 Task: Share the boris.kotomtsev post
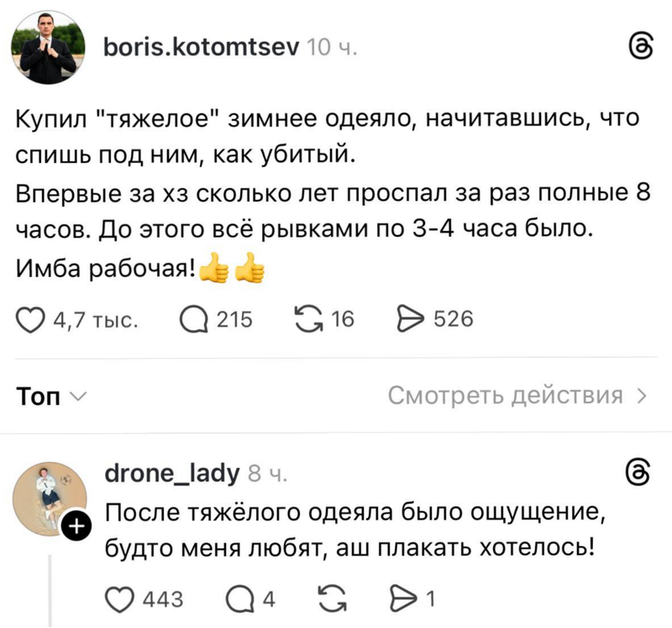409,320
